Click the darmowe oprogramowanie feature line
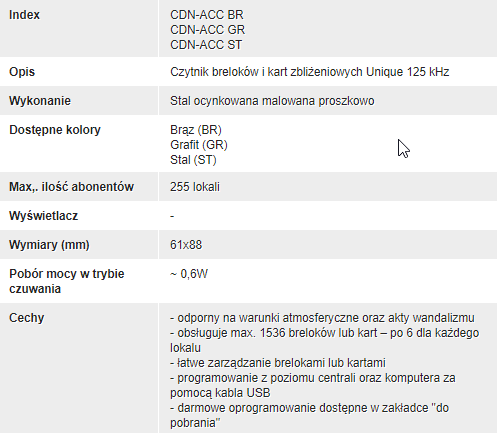 click(x=309, y=415)
